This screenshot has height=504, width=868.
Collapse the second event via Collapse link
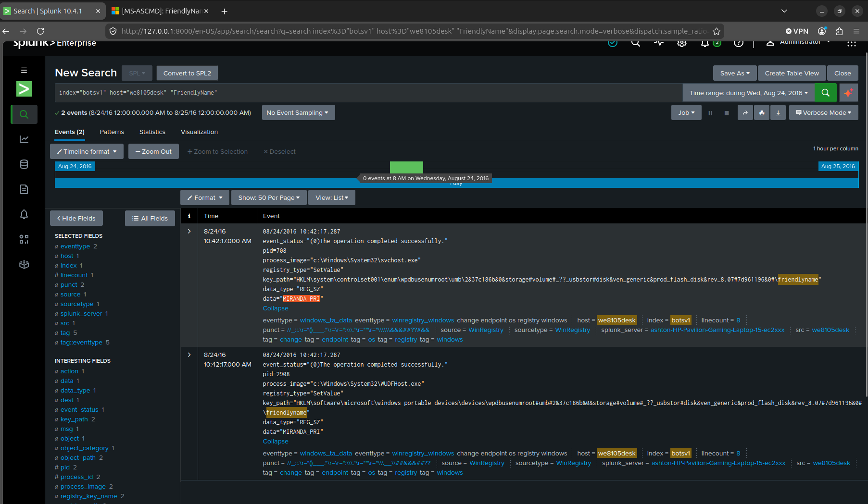(x=276, y=442)
